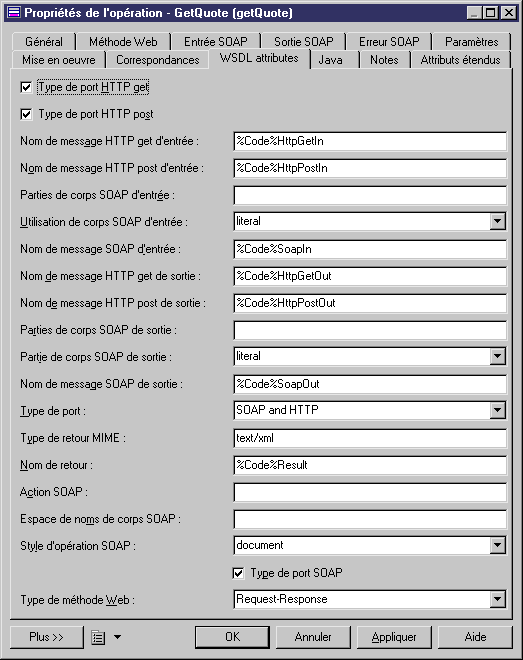This screenshot has width=523, height=660.
Task: Expand Utilisation de corps SOAP d'entrée dropdown
Action: (x=497, y=221)
